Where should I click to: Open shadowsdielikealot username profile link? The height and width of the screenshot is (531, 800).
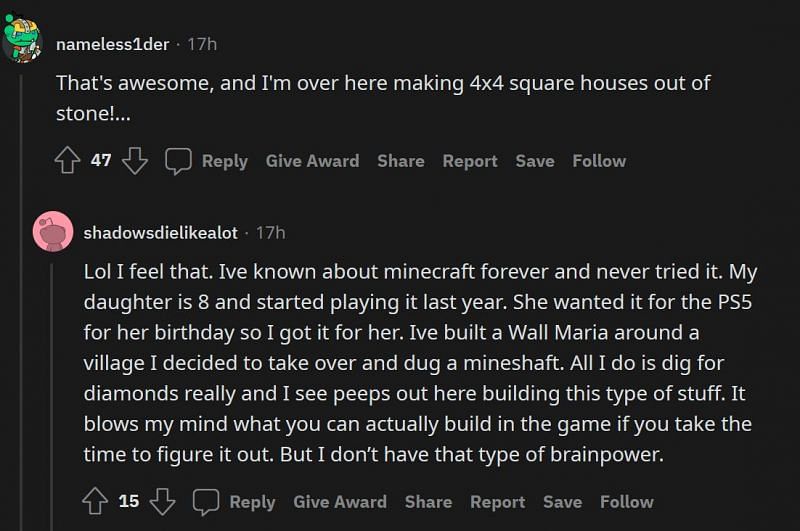(x=160, y=232)
